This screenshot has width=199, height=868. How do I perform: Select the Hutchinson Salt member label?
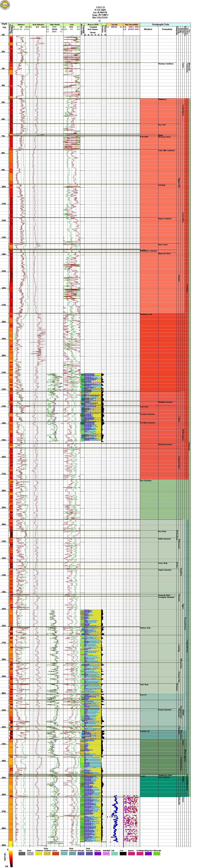point(146,314)
